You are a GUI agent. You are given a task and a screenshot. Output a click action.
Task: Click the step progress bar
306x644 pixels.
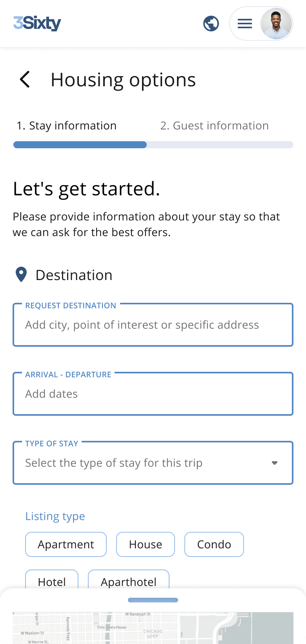[153, 145]
